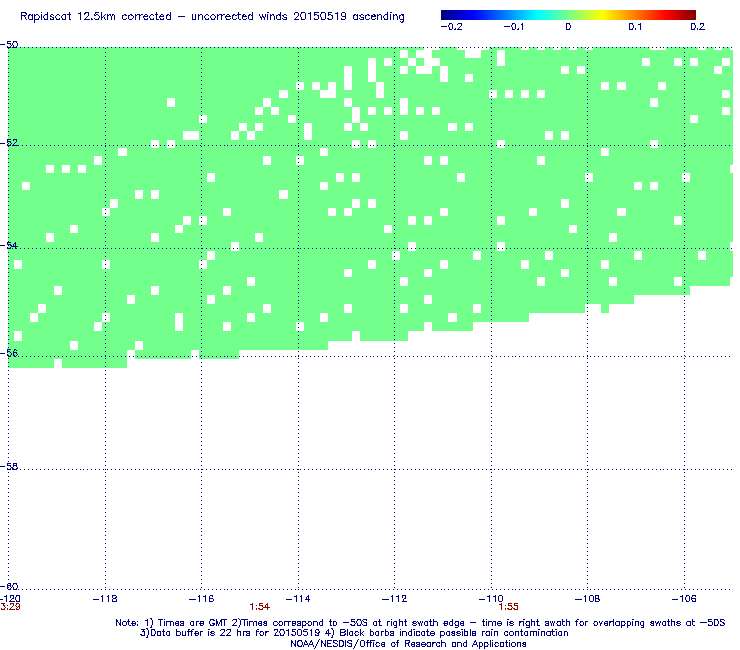Click the '-58' latitude axis label
Viewport: 740px width, 650px height.
click(9, 466)
